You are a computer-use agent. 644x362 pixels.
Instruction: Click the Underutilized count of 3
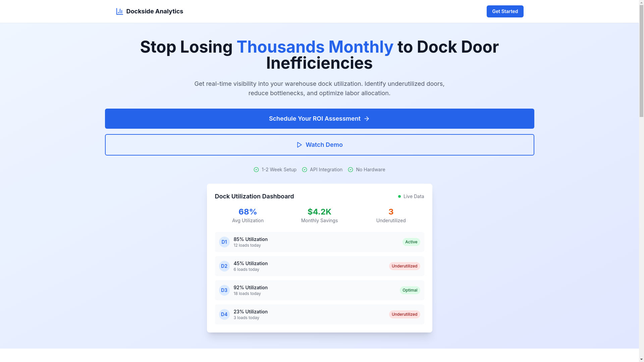point(391,212)
